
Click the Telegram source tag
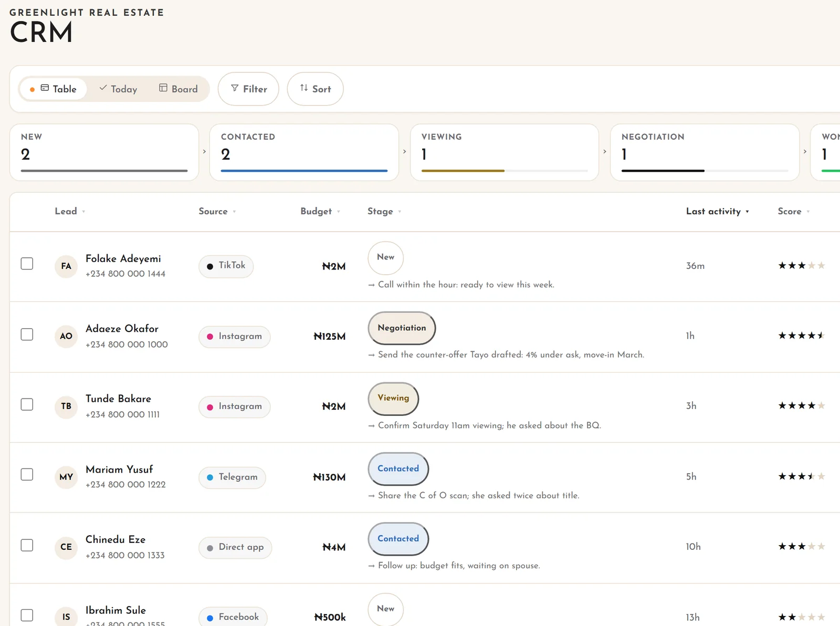tap(233, 477)
